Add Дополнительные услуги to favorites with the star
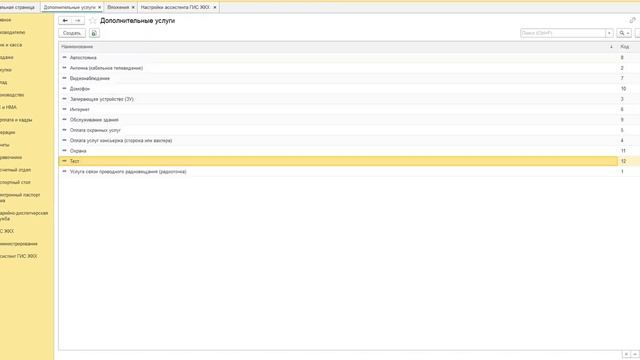Image resolution: width=640 pixels, height=360 pixels. 93,21
